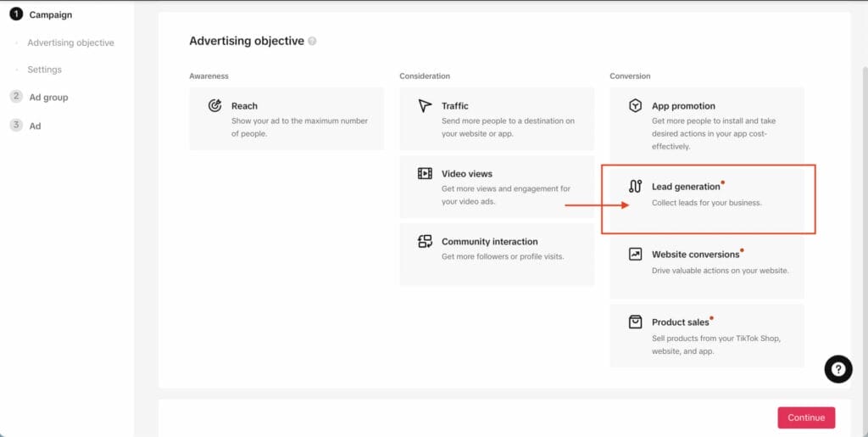Click the App promotion description 'Get more people to install'
This screenshot has width=868, height=437.
tap(714, 133)
